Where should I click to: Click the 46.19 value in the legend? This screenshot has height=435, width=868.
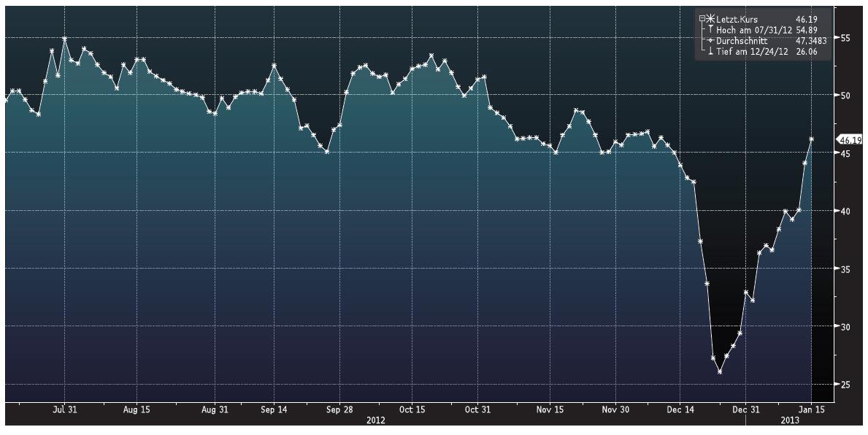click(807, 19)
